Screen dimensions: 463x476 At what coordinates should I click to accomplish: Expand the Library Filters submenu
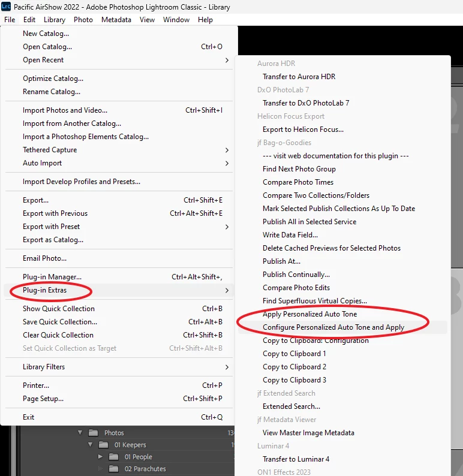pyautogui.click(x=119, y=367)
